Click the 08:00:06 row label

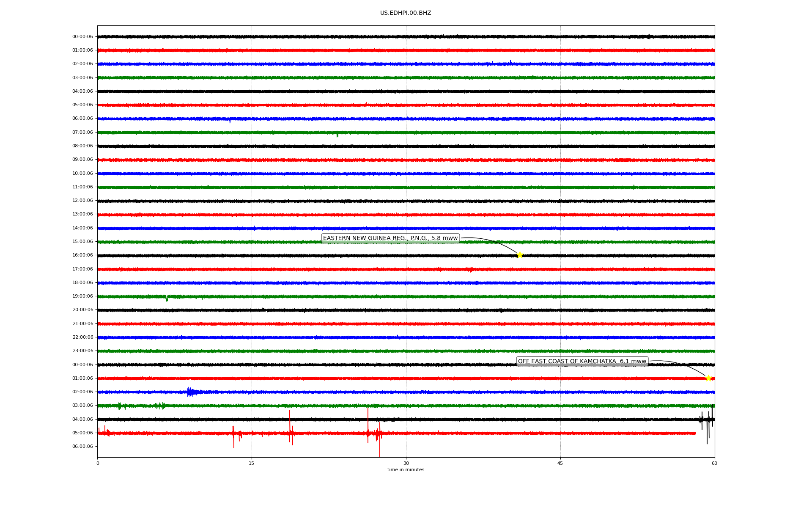[82, 146]
